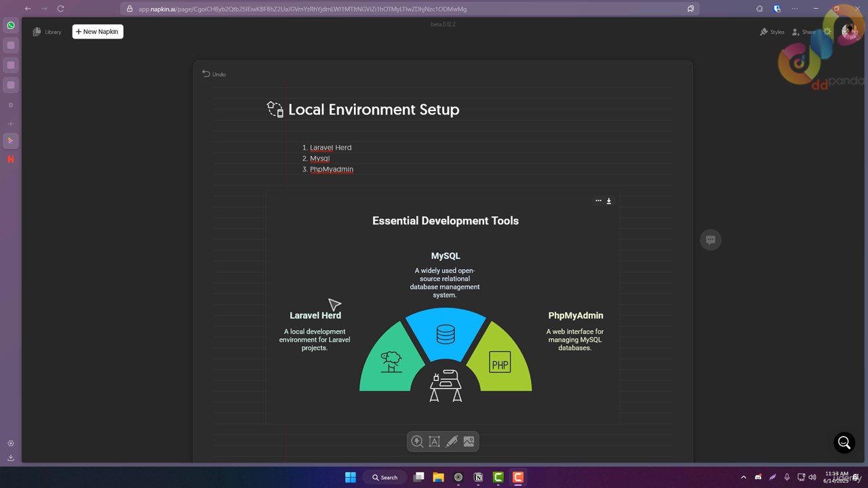Open File Explorer from taskbar
The height and width of the screenshot is (488, 868).
click(x=439, y=477)
